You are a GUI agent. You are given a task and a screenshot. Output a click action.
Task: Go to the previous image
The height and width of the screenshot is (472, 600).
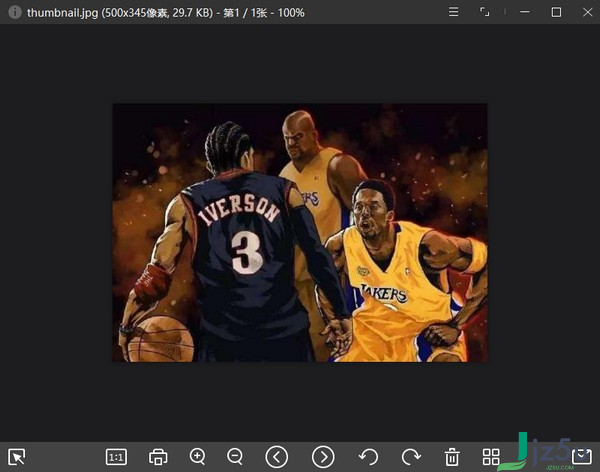click(277, 457)
